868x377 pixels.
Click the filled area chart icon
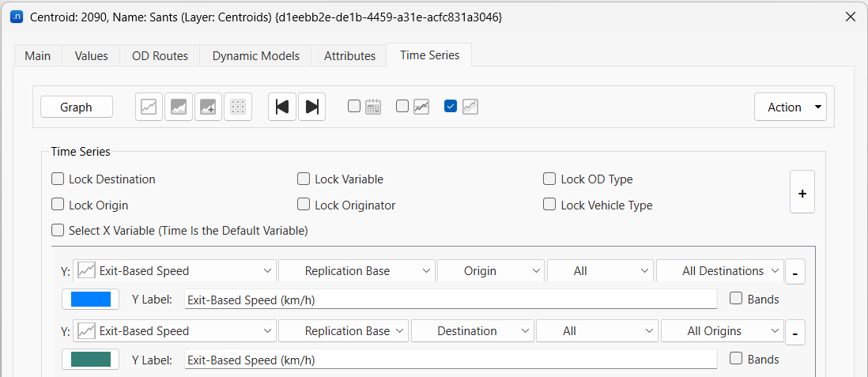[x=179, y=107]
